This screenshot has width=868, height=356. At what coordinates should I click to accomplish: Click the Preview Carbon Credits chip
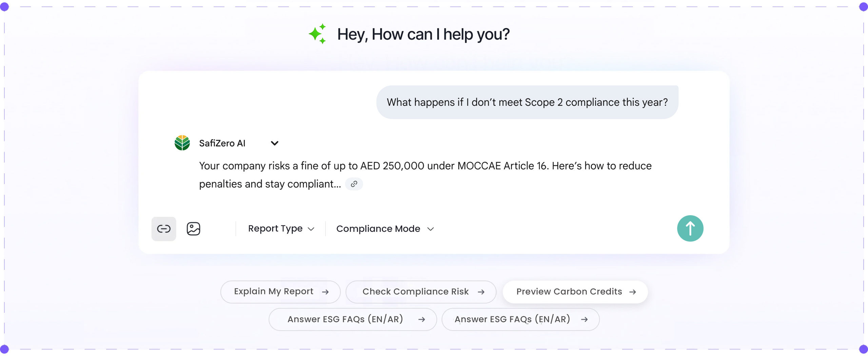pos(575,292)
